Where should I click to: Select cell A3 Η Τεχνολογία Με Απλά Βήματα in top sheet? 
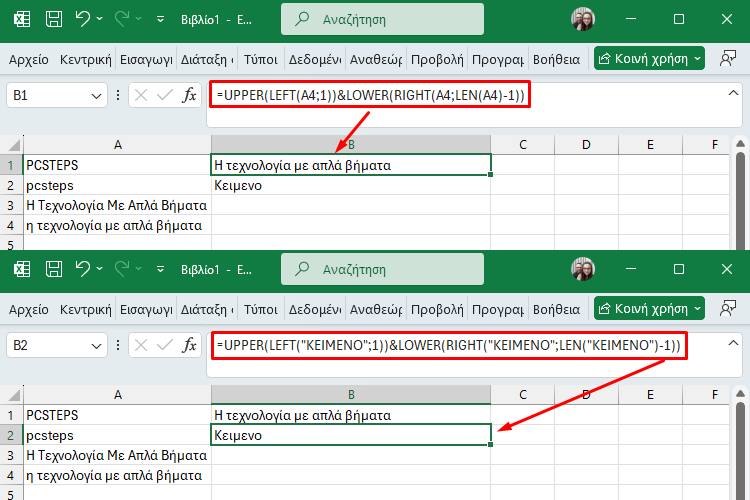118,205
